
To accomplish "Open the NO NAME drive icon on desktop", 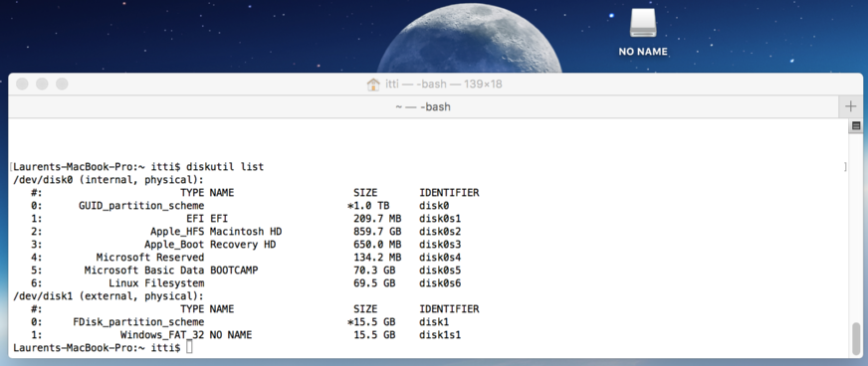I will pyautogui.click(x=643, y=24).
